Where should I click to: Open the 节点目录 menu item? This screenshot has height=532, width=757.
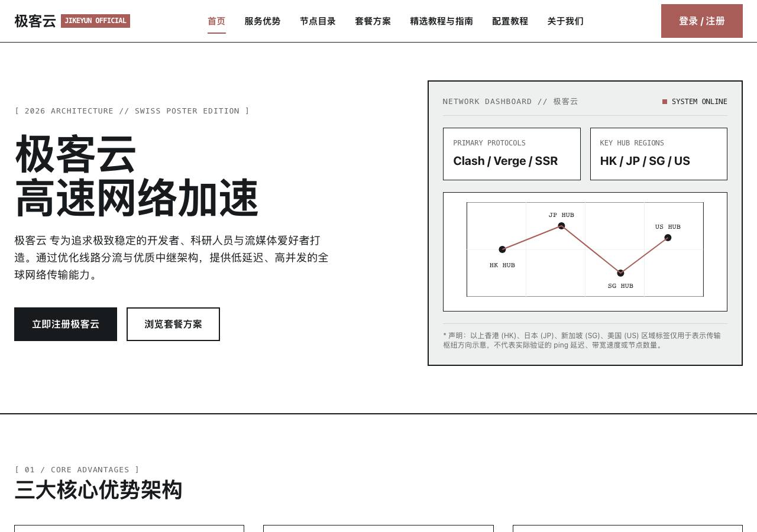(x=318, y=21)
